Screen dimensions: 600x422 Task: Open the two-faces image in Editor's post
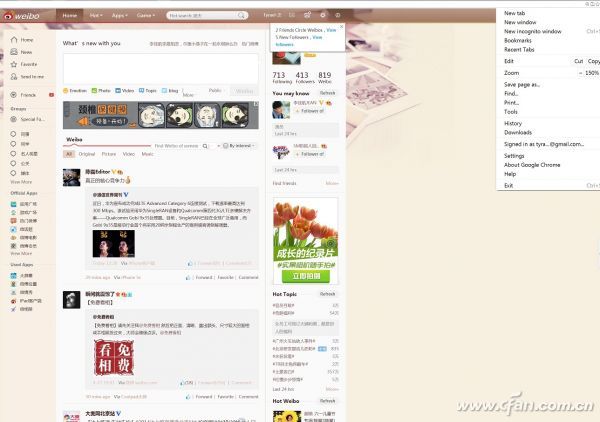114,244
